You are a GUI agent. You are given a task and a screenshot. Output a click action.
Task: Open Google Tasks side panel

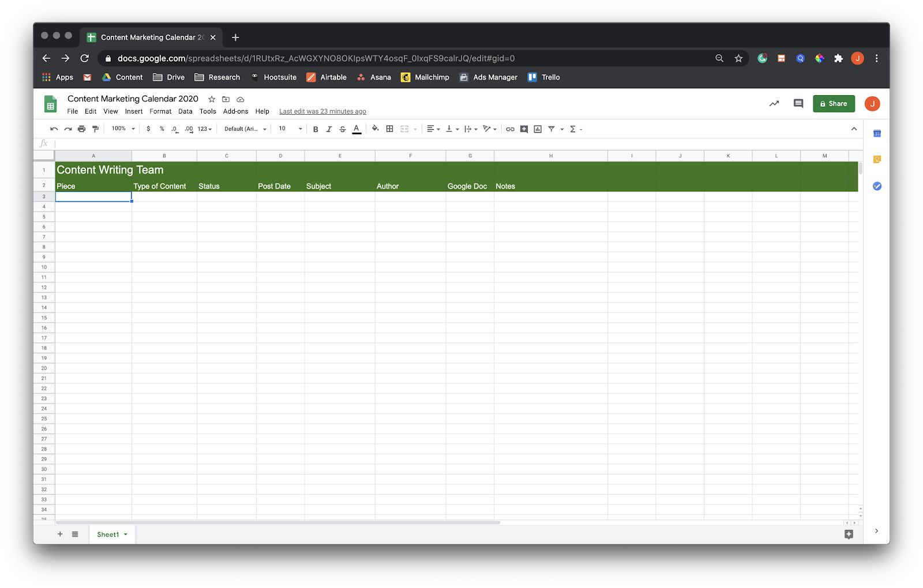coord(877,186)
